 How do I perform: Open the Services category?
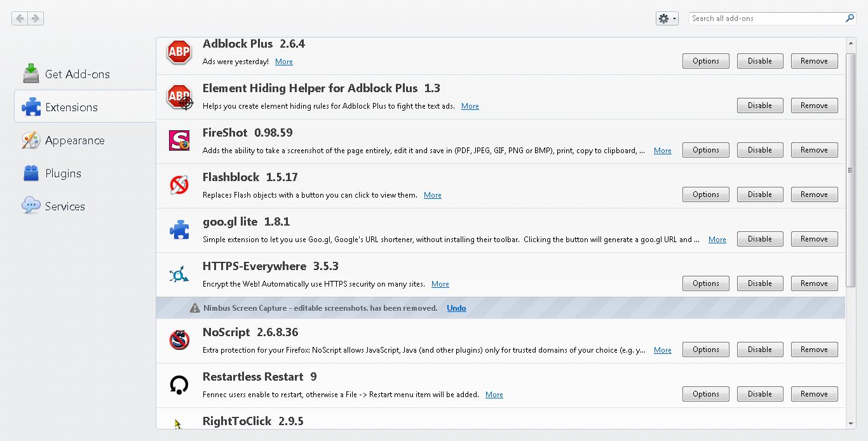pos(85,207)
